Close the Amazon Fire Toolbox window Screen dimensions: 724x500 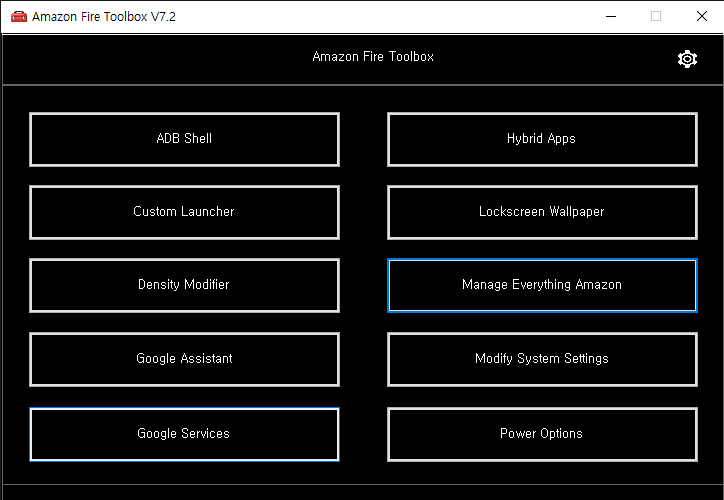tap(702, 17)
